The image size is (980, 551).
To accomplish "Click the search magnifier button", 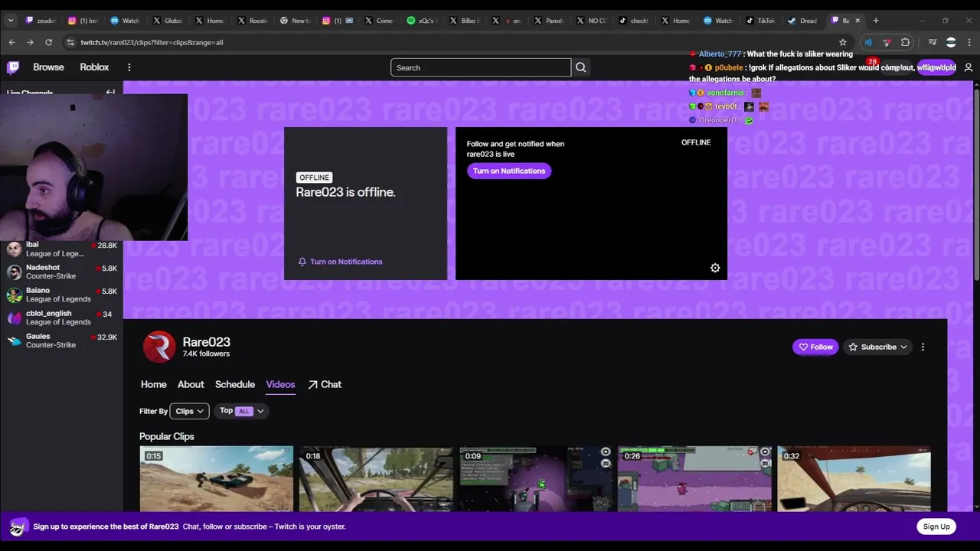I will tap(581, 67).
